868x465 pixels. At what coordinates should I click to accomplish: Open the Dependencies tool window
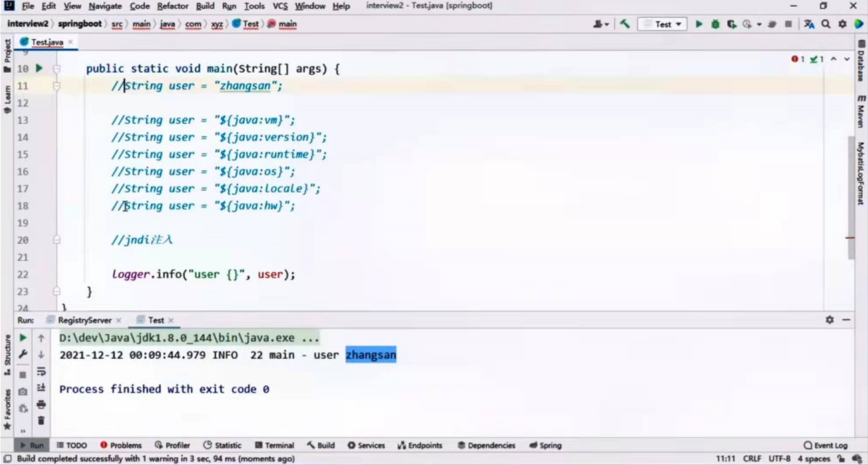pos(486,446)
